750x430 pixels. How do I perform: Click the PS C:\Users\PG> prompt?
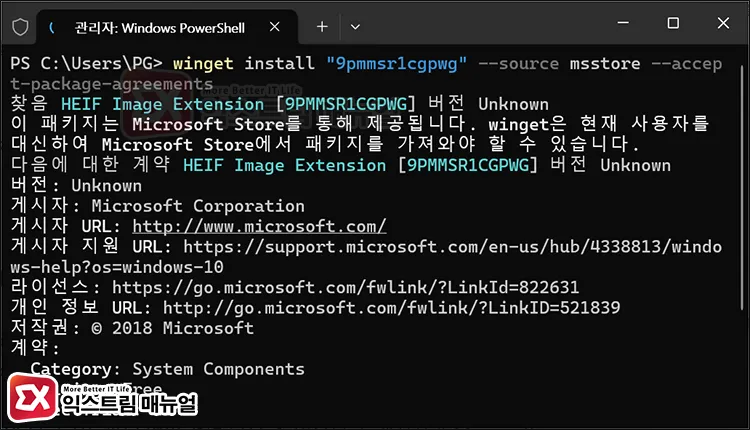87,64
